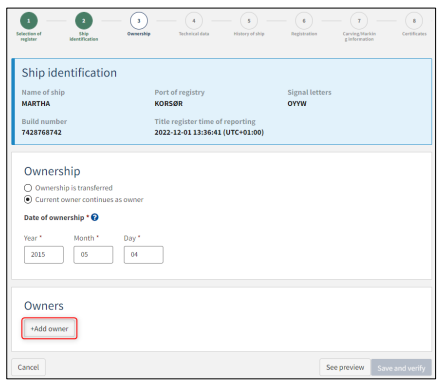Click signal letters OYYW
443x383 pixels.
[x=297, y=104]
